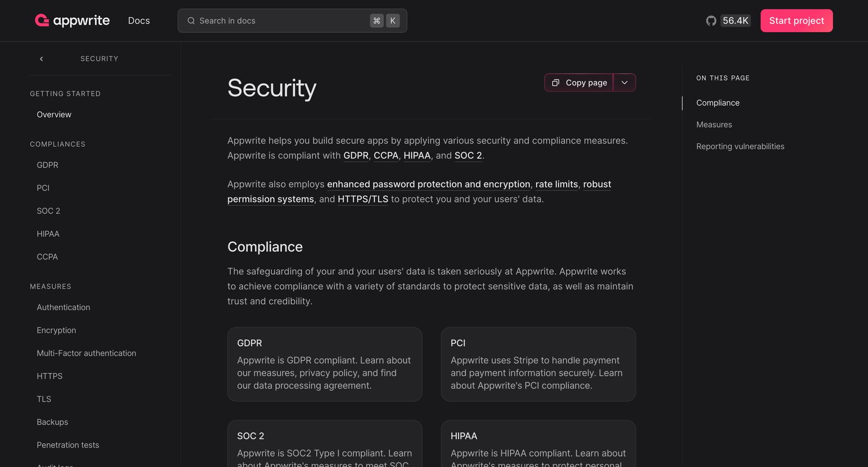The width and height of the screenshot is (868, 467).
Task: Open the Docs link in header
Action: tap(139, 21)
